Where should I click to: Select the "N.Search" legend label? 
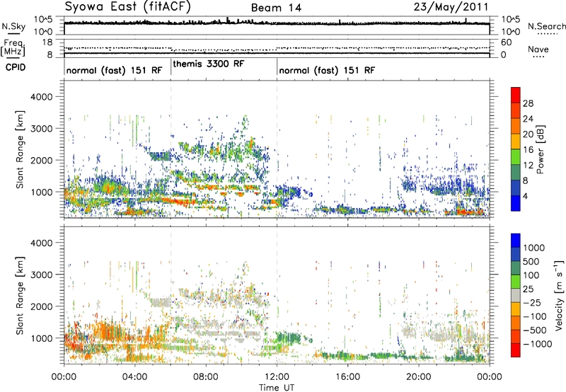coord(547,26)
